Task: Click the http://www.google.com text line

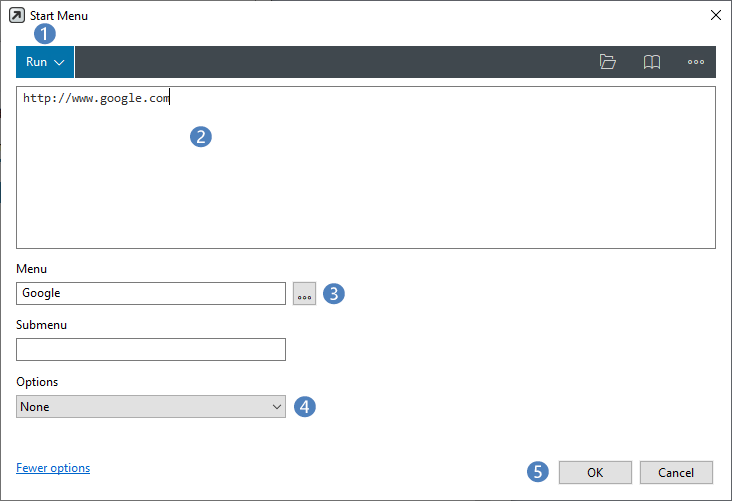Action: pyautogui.click(x=96, y=98)
